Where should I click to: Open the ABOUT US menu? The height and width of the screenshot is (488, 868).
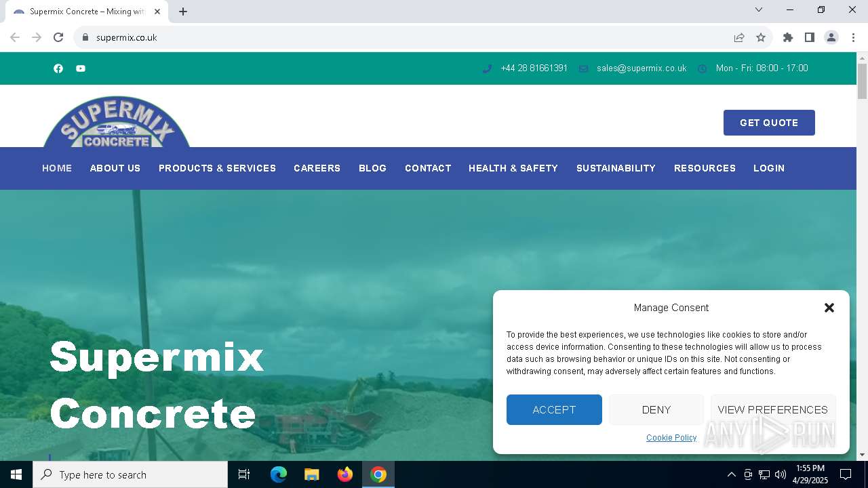(115, 168)
